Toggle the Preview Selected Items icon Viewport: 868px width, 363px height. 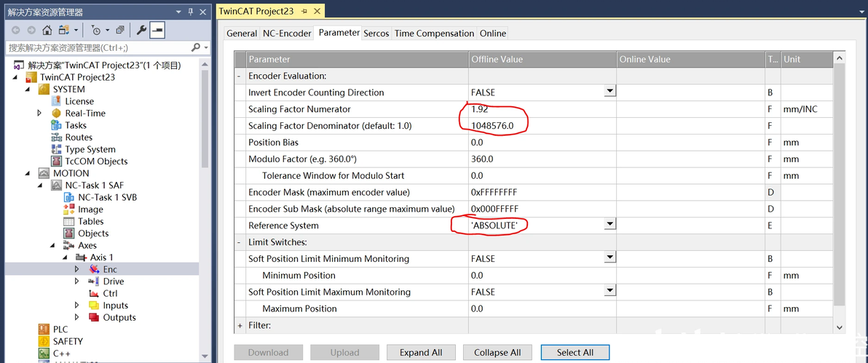click(157, 30)
